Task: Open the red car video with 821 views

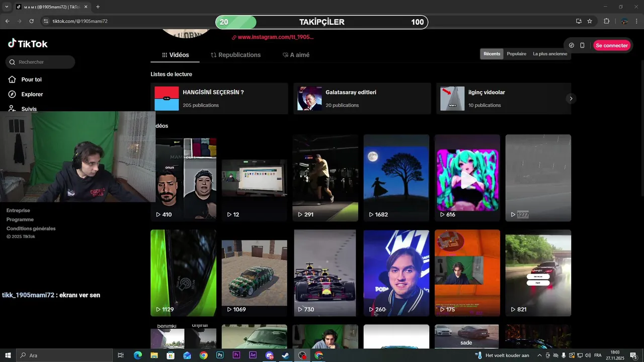Action: point(538,273)
